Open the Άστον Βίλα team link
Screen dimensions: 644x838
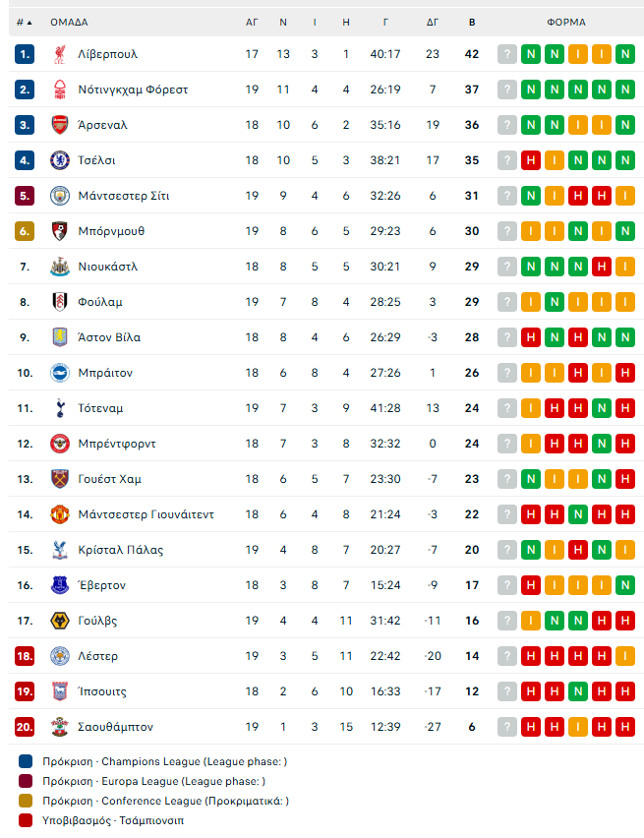[x=109, y=337]
